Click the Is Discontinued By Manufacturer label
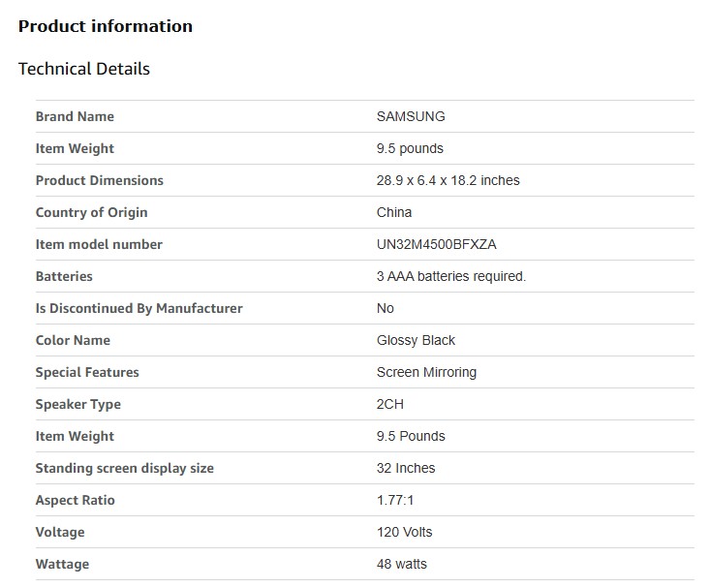Viewport: 710px width, 588px height. (139, 308)
